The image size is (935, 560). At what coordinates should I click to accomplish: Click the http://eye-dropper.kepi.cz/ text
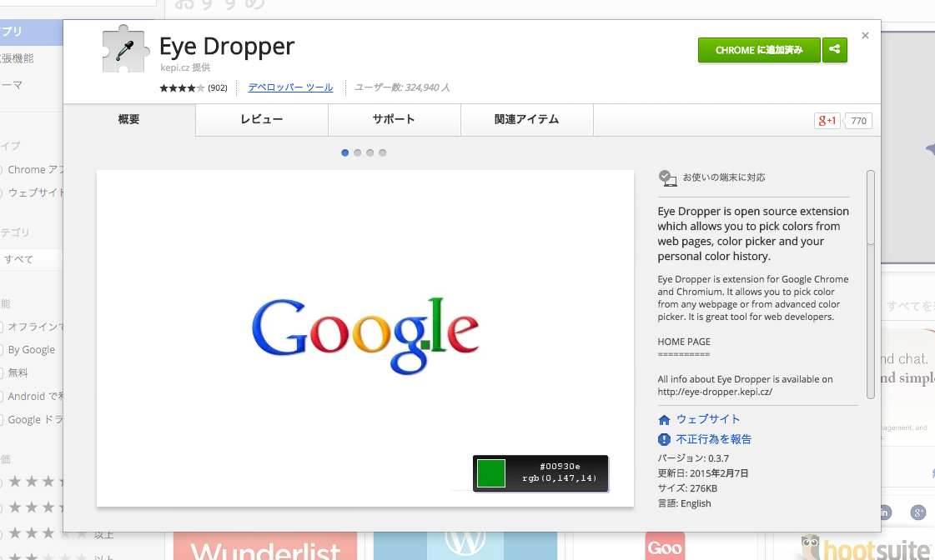715,392
